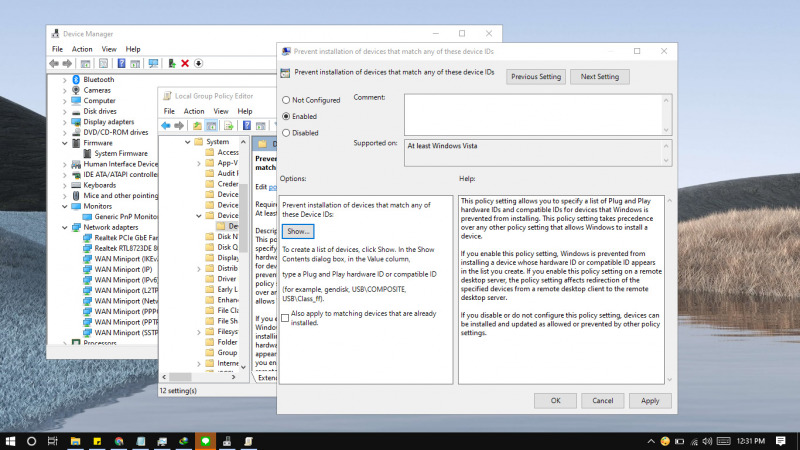Expand Disk drives node in Device Manager
This screenshot has height=450, width=800.
pyautogui.click(x=65, y=111)
